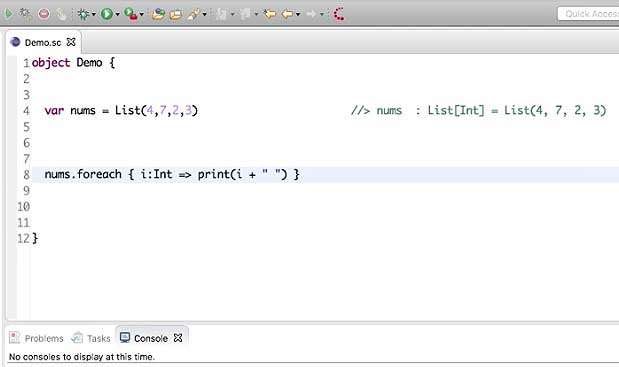Viewport: 619px width, 367px height.
Task: Select the Demo.sc editor tab
Action: click(43, 42)
